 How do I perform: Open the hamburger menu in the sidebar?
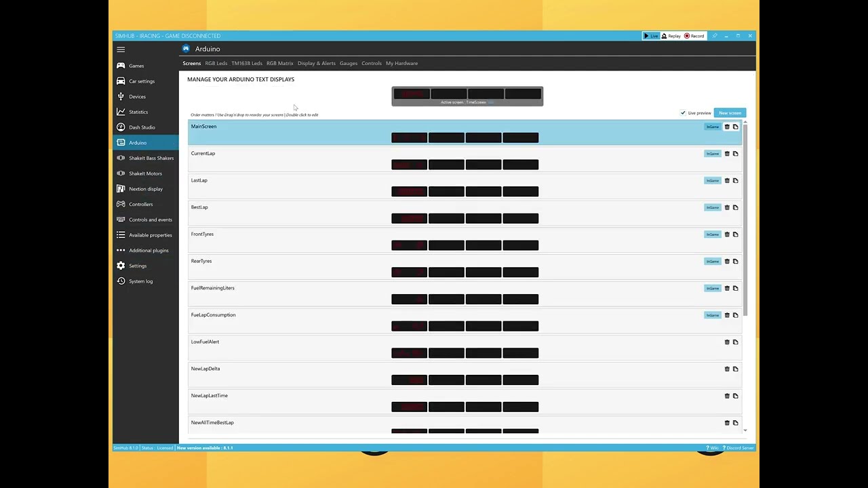tap(121, 49)
